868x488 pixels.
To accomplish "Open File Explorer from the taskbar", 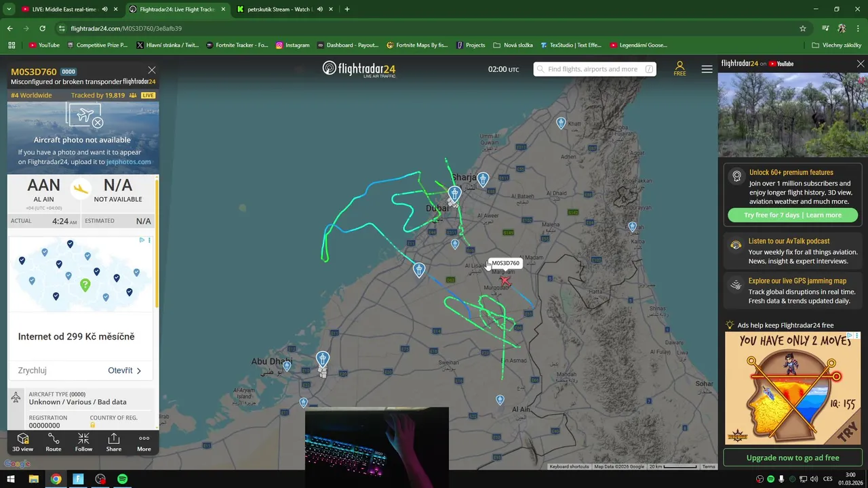I will pyautogui.click(x=33, y=479).
